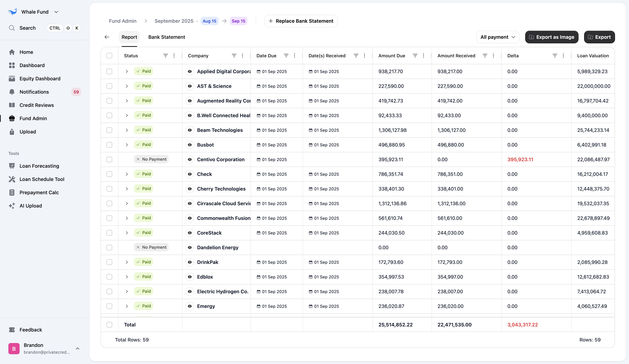Open the Prepayment Calc tool
This screenshot has height=364, width=629.
[x=39, y=192]
